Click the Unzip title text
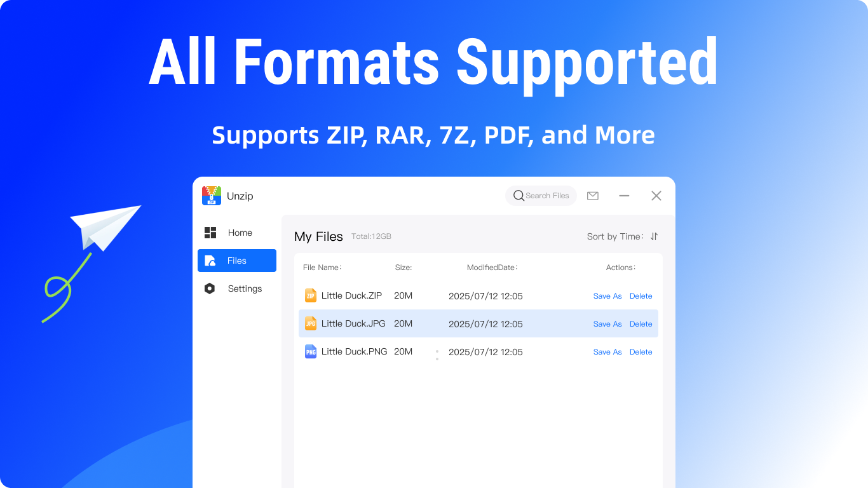The width and height of the screenshot is (868, 488). (240, 196)
